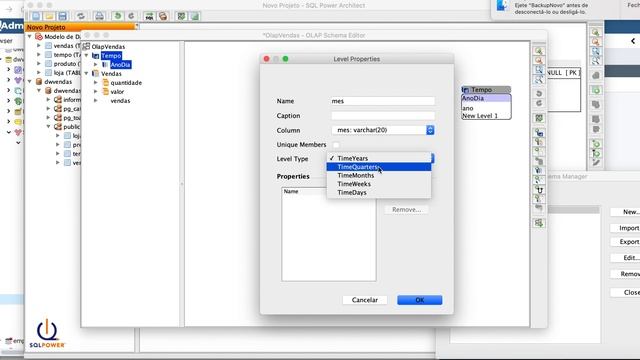Click the Zoom Out icon in main window side toolbar

(x=596, y=42)
